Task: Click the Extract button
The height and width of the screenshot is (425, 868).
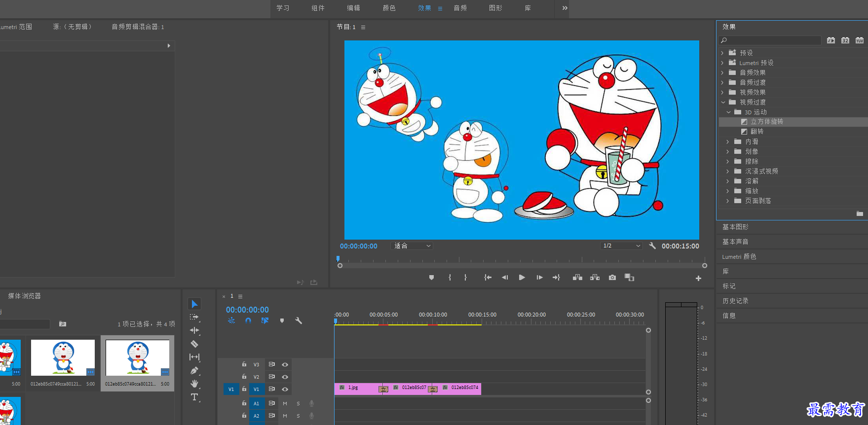Action: pos(595,278)
